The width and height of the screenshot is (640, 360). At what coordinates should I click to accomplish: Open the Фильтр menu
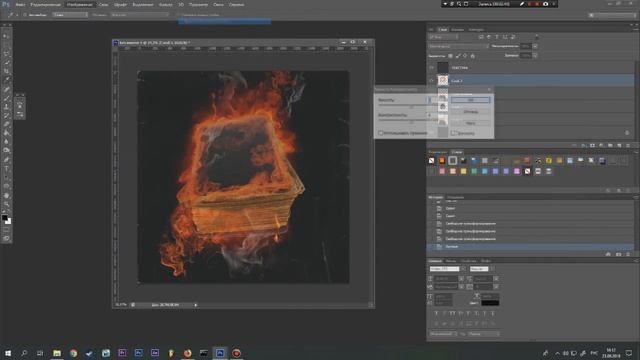(x=165, y=4)
